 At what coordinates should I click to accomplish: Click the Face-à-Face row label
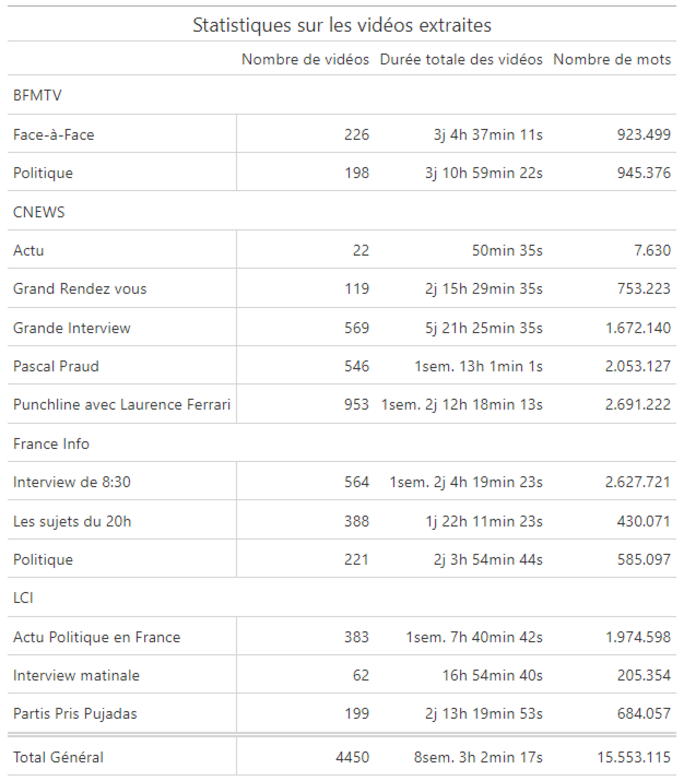pos(54,135)
